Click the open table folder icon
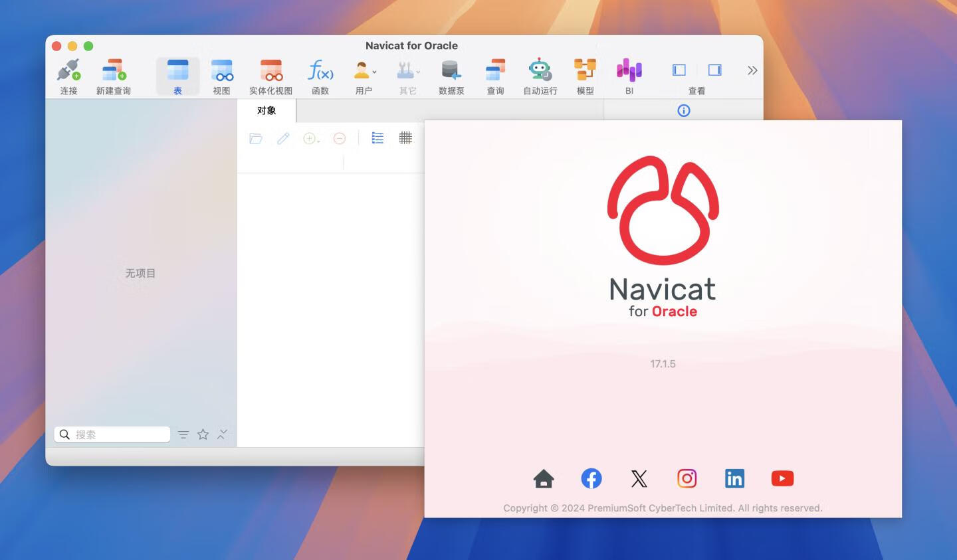957x560 pixels. click(x=256, y=138)
